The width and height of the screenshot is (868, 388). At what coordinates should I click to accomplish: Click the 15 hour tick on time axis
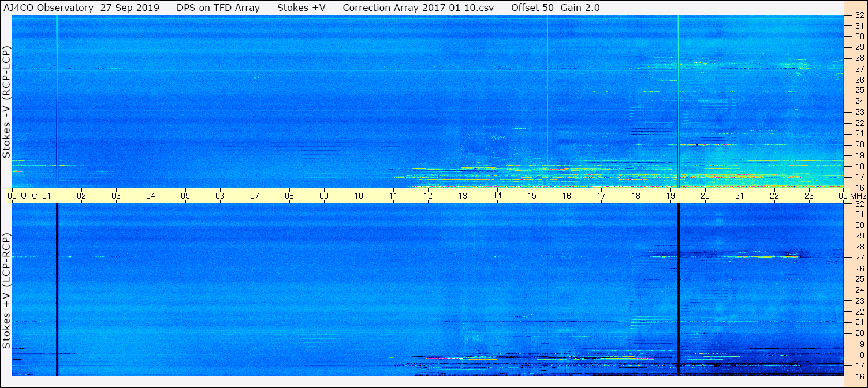click(x=532, y=196)
